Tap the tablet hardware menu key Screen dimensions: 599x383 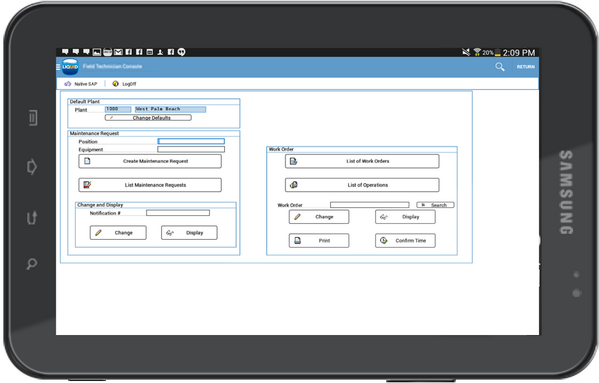point(33,118)
